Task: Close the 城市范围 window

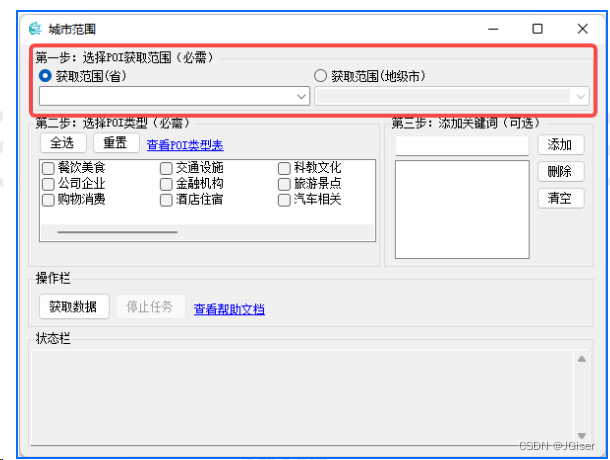Action: tap(582, 29)
